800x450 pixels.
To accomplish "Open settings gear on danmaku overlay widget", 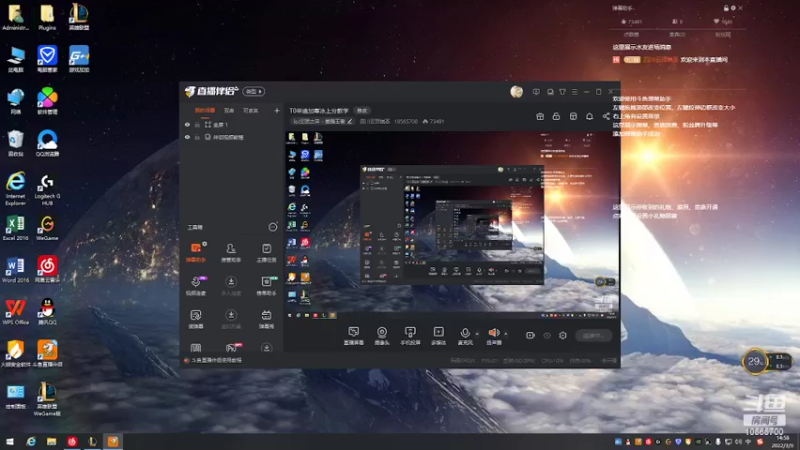I will (733, 8).
